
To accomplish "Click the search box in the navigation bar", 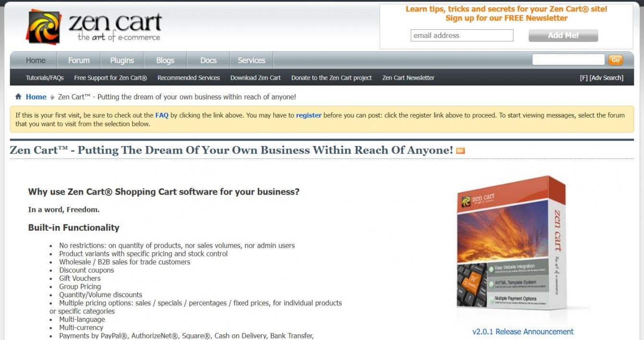I will (568, 60).
